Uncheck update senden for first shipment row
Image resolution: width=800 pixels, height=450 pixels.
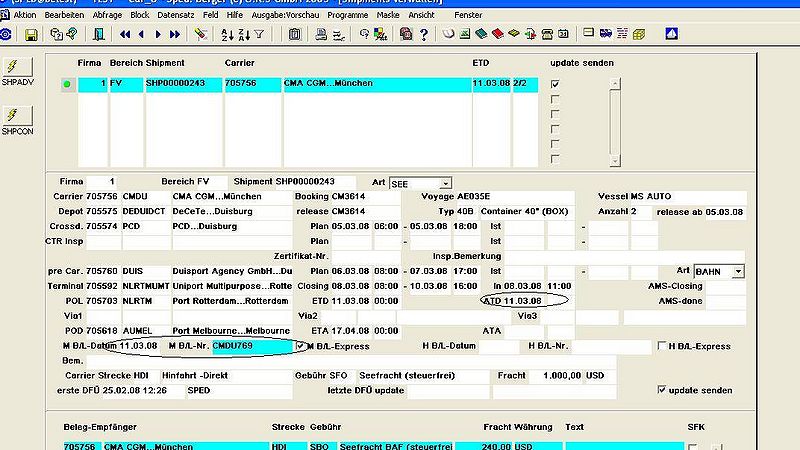pos(555,84)
